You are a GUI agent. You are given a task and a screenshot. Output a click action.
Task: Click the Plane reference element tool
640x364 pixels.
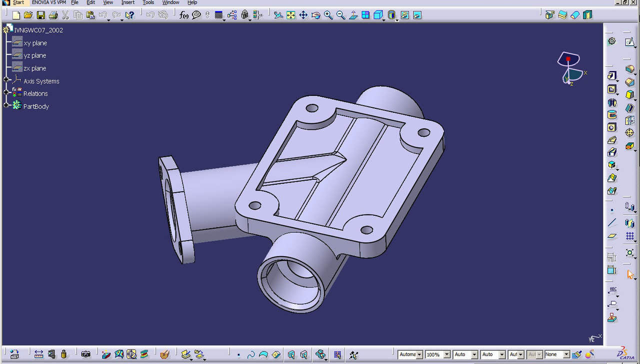[x=612, y=236]
